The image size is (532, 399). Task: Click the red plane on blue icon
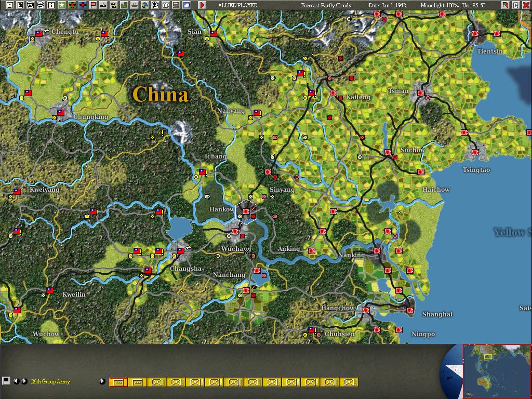click(83, 5)
